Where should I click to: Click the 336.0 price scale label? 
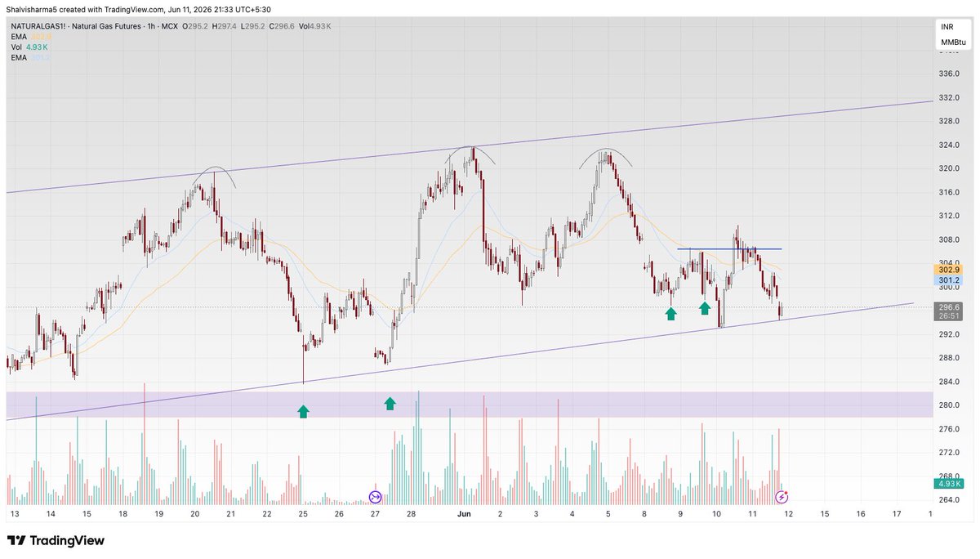[948, 74]
